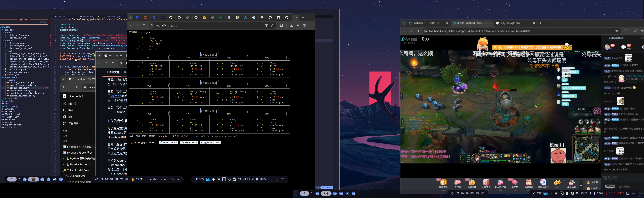Bookmark the bilibili live page with star

coord(617,31)
